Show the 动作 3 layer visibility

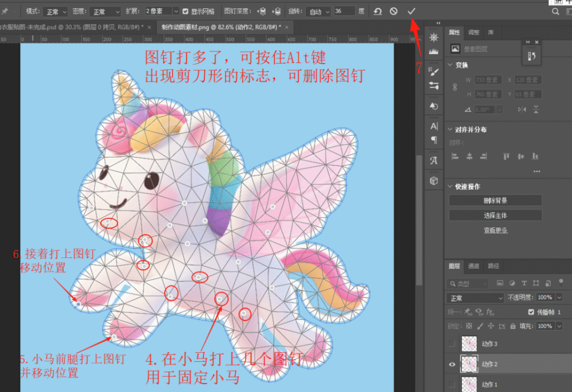point(451,343)
